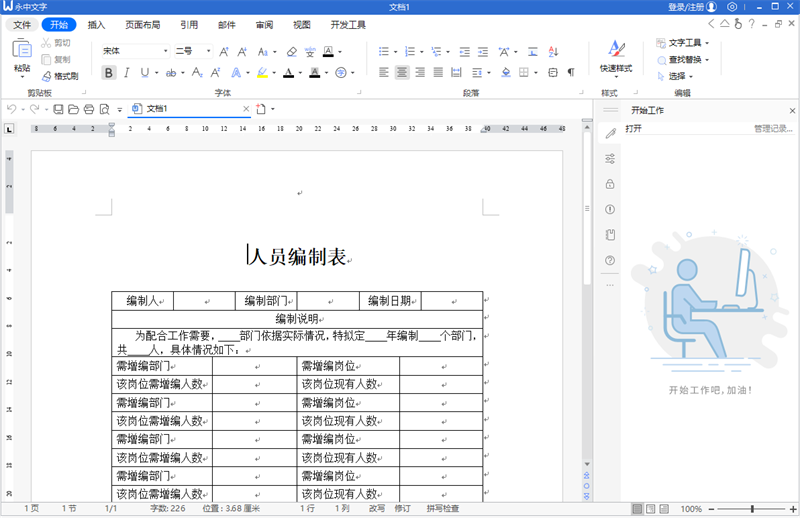Click the sliders settings icon in sidebar
The height and width of the screenshot is (518, 800).
pos(610,159)
